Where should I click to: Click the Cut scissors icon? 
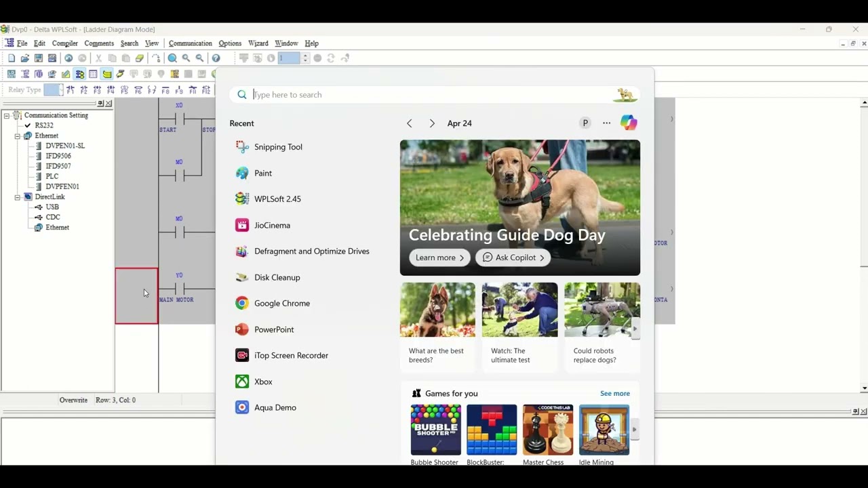click(98, 58)
